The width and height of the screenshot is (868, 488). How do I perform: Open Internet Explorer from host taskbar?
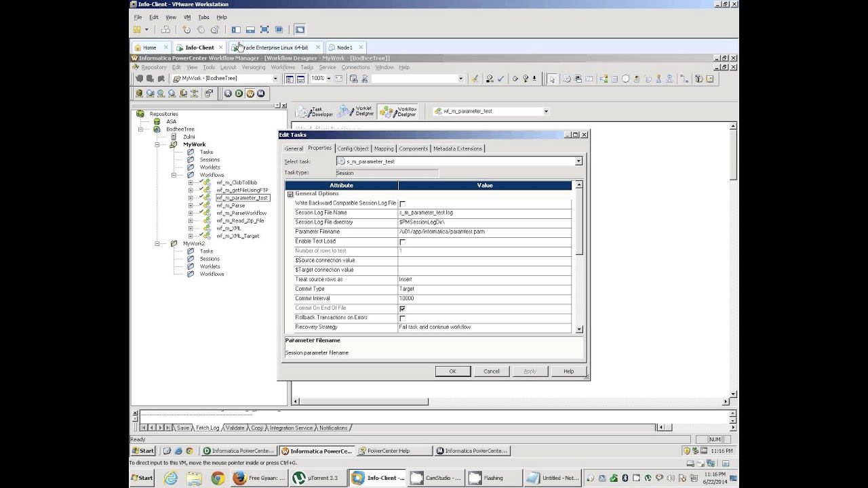[x=170, y=478]
